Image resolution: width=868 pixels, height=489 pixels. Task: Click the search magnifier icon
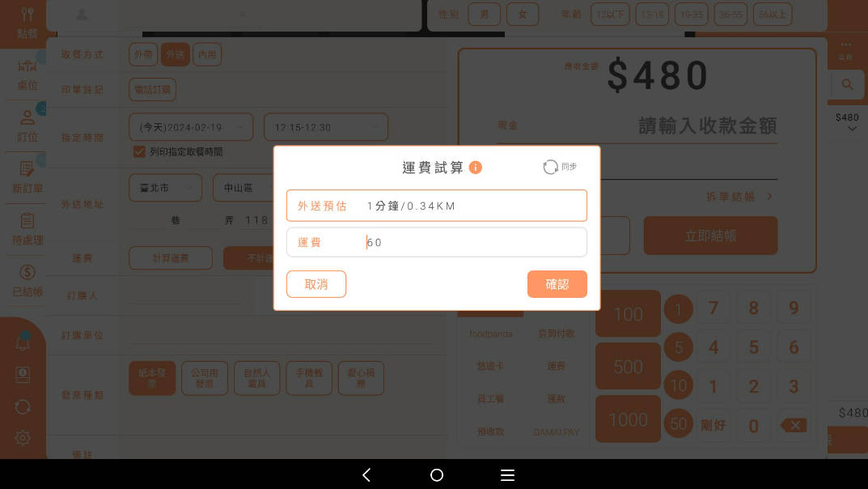tap(848, 84)
